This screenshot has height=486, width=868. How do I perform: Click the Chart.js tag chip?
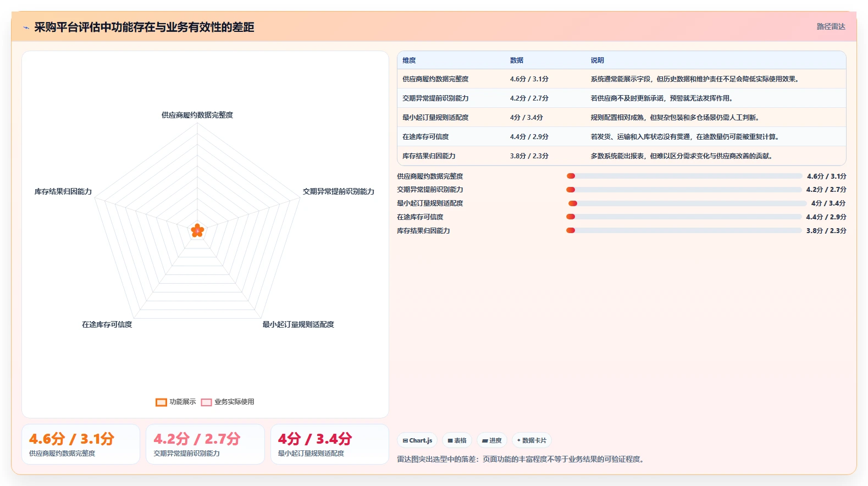pyautogui.click(x=418, y=440)
